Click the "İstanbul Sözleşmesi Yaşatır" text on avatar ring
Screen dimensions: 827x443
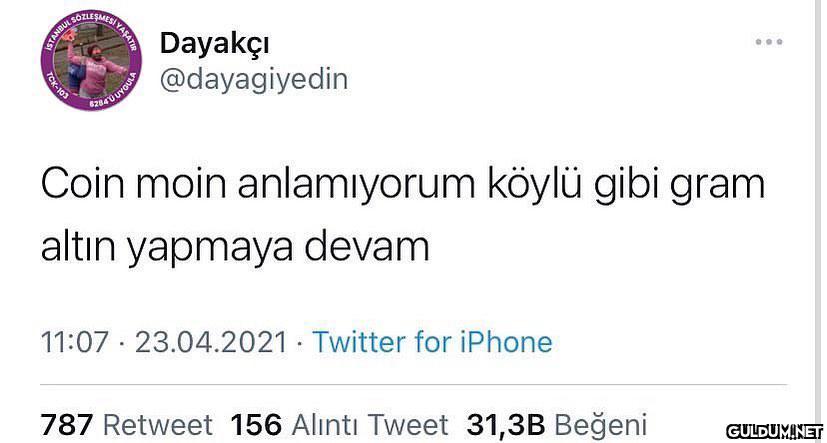(93, 23)
